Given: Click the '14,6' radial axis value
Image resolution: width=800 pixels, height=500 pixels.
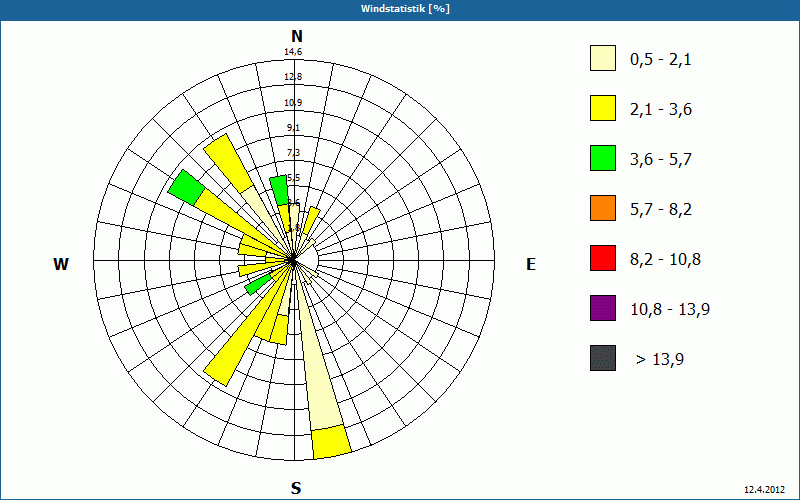Looking at the screenshot, I should [293, 52].
